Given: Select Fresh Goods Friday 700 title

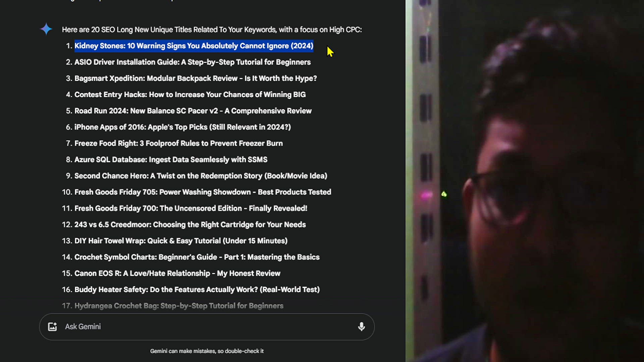Looking at the screenshot, I should [191, 208].
